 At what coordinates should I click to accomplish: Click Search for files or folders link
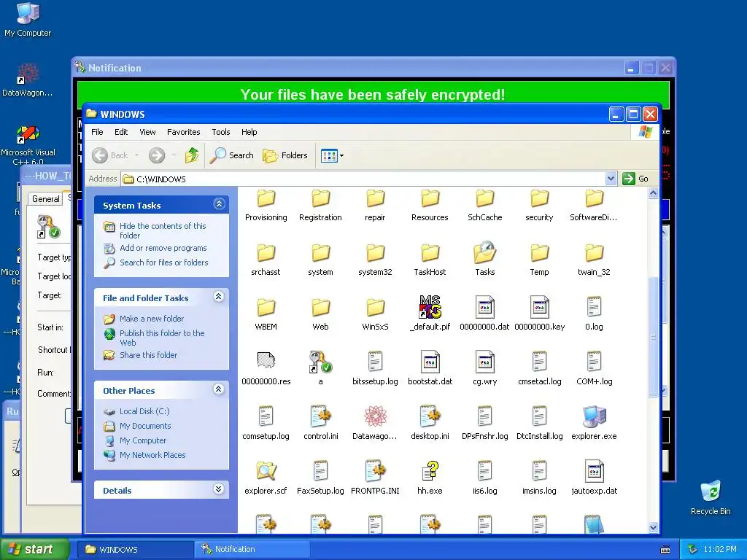[x=164, y=262]
